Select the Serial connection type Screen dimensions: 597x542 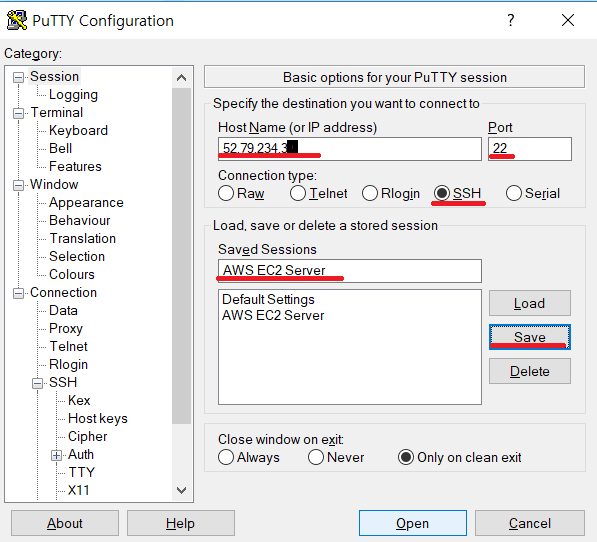[x=514, y=193]
